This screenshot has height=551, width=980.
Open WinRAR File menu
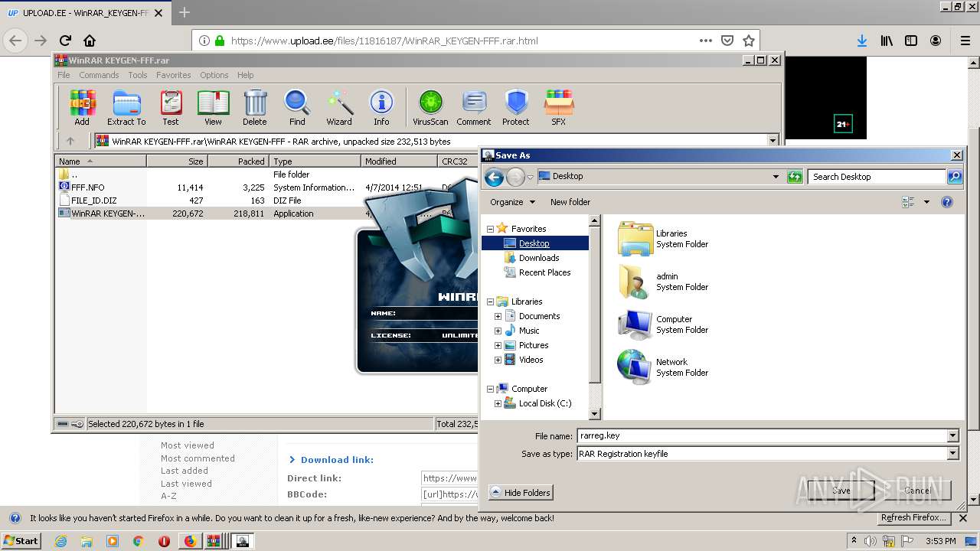(64, 75)
